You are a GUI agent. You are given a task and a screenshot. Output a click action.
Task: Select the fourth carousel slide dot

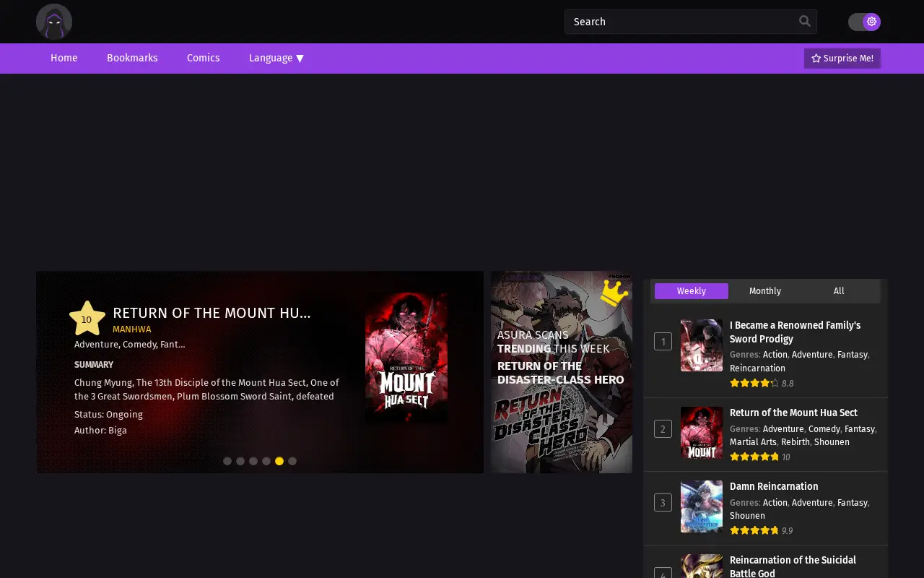[x=266, y=461]
